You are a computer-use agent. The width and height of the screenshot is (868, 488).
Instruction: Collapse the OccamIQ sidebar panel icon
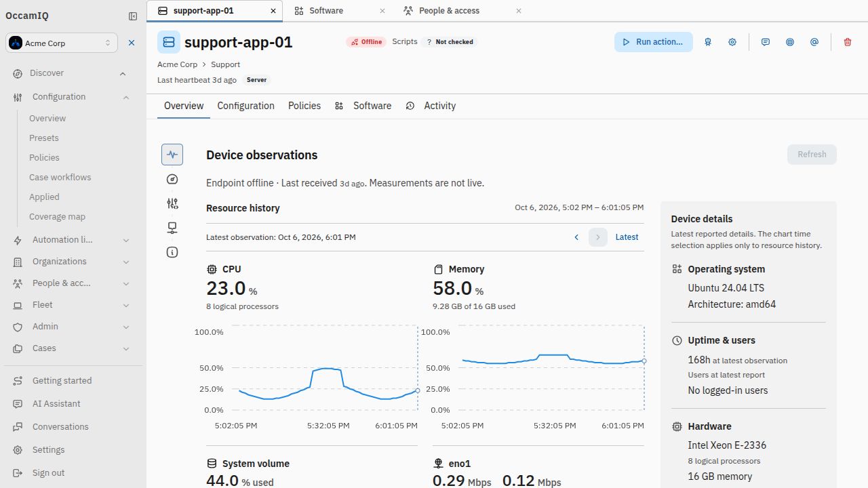point(133,16)
